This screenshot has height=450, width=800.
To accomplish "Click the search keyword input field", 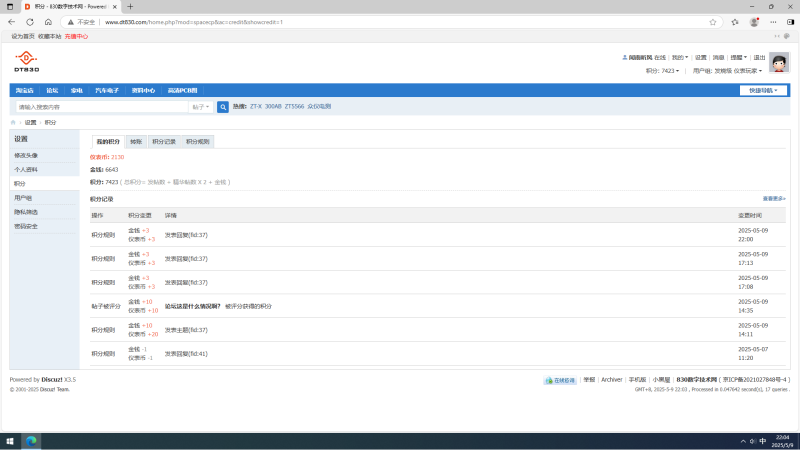I will tap(100, 106).
